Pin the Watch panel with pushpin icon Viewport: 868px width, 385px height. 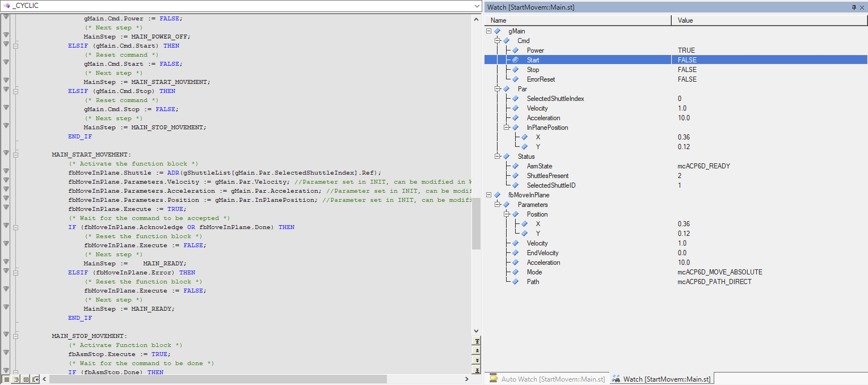[854, 7]
